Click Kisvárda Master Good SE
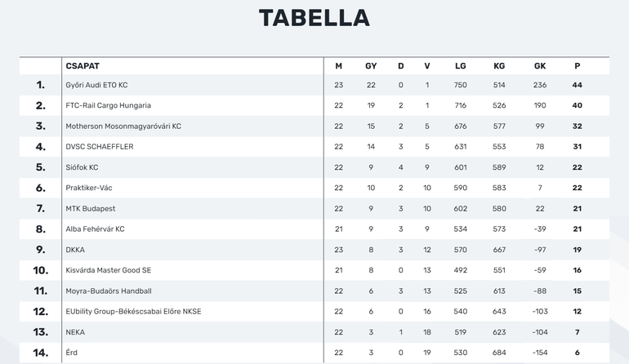Image resolution: width=629 pixels, height=364 pixels. [x=109, y=270]
